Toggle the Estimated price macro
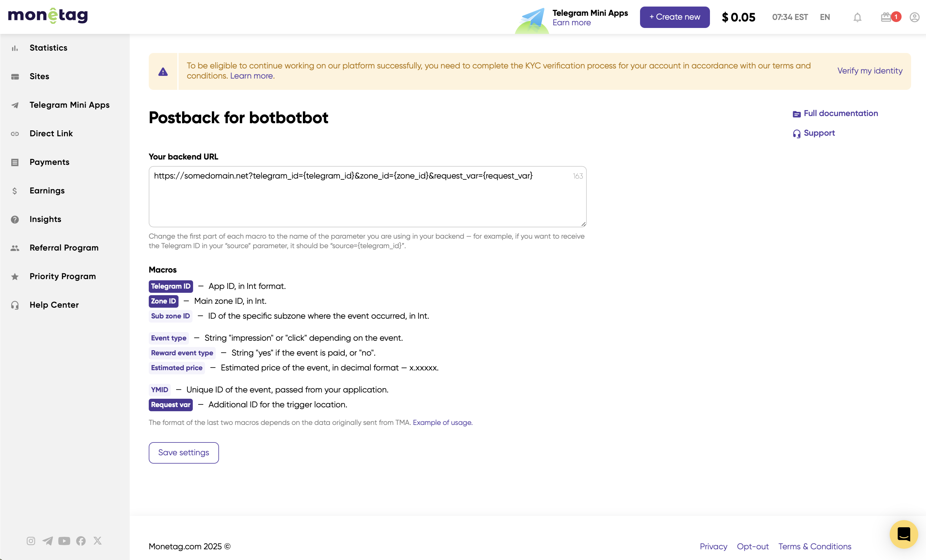Image resolution: width=926 pixels, height=560 pixels. (x=177, y=367)
